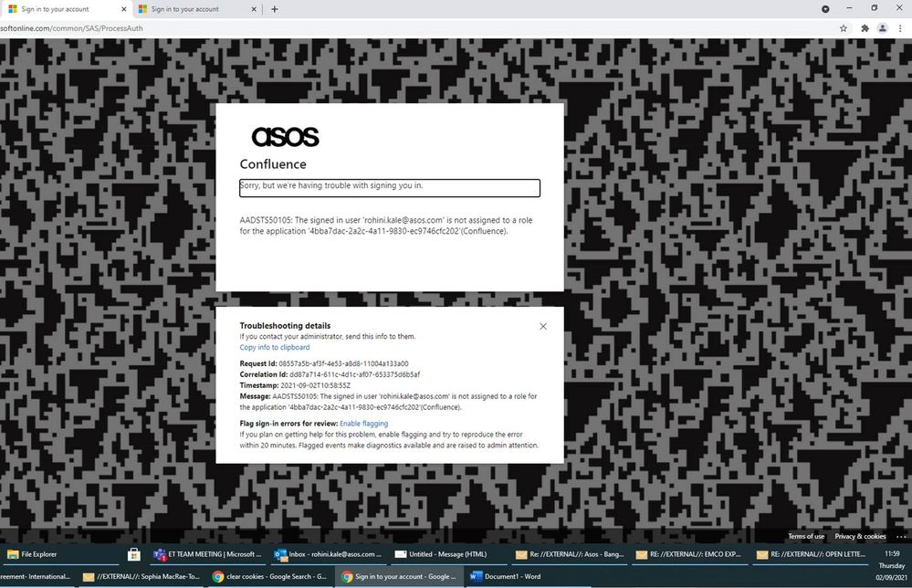912x588 pixels.
Task: Click the Troubleshooting details heading
Action: tap(285, 326)
